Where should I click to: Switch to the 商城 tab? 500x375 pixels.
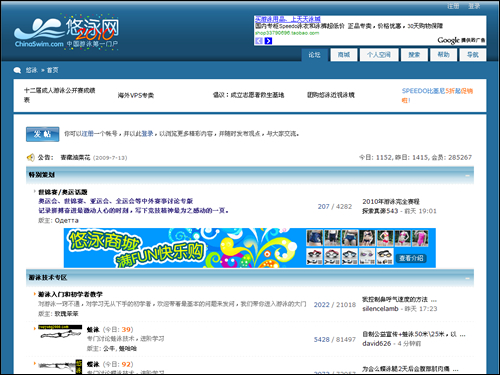tap(344, 55)
